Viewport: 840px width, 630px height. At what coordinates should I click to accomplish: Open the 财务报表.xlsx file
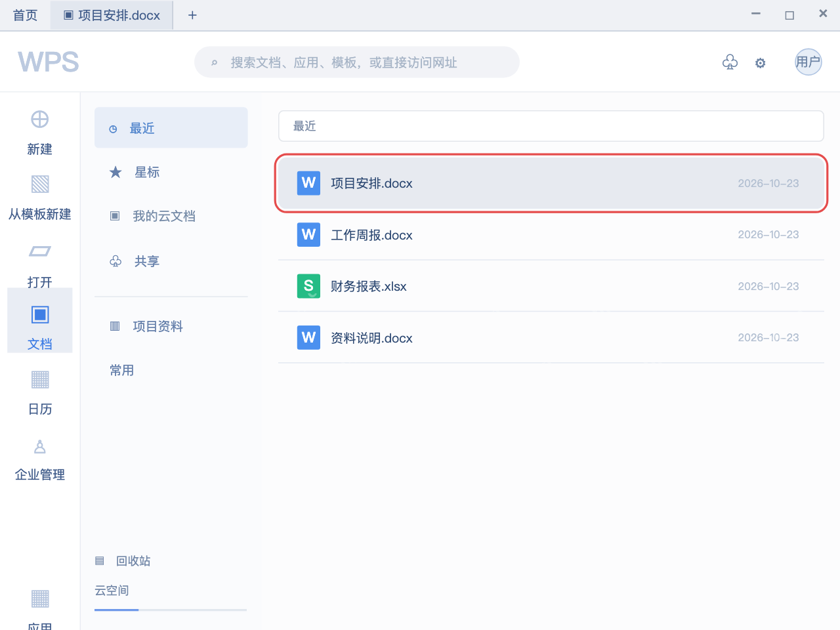point(551,286)
